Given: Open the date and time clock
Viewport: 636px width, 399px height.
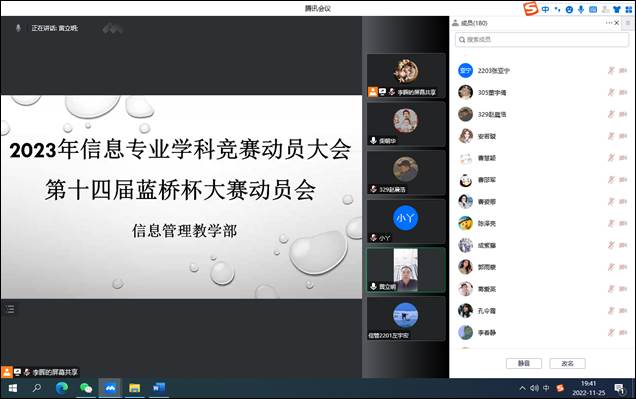Looking at the screenshot, I should (588, 388).
